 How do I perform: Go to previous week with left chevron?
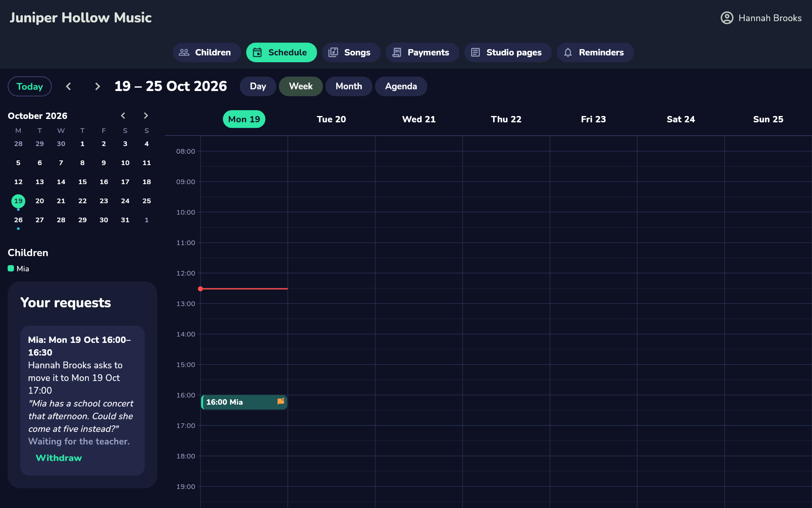coord(69,86)
